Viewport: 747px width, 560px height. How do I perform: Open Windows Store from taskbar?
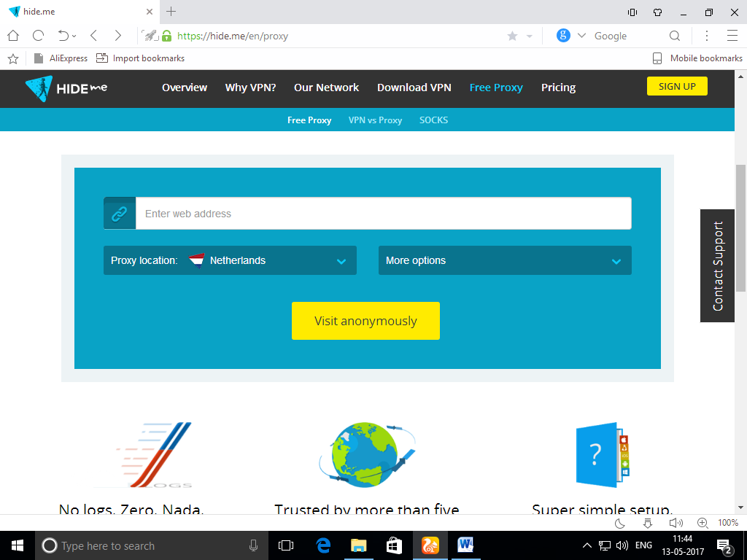[394, 545]
